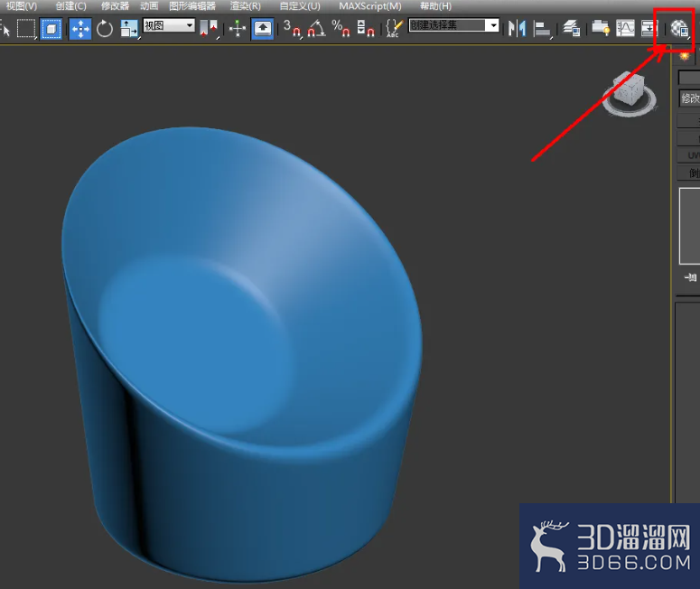Open the 动画 menu
Viewport: 700px width, 589px height.
coord(149,6)
